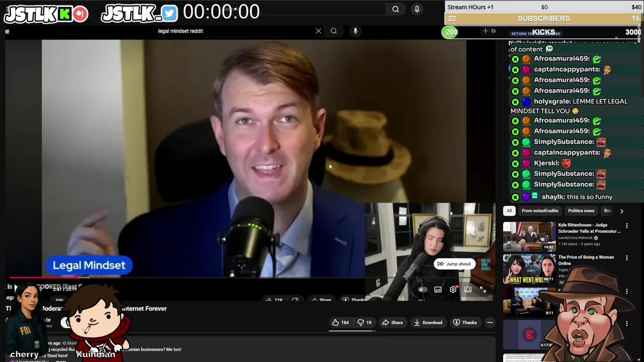This screenshot has width=644, height=362.
Task: Open the 'WHAT WENT WRONG' video thumbnail
Action: point(529,269)
